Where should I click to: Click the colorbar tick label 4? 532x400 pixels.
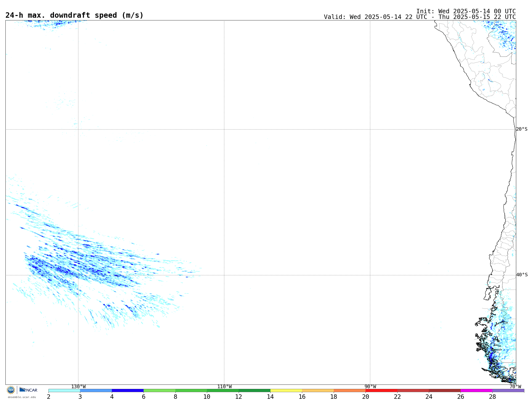112,397
